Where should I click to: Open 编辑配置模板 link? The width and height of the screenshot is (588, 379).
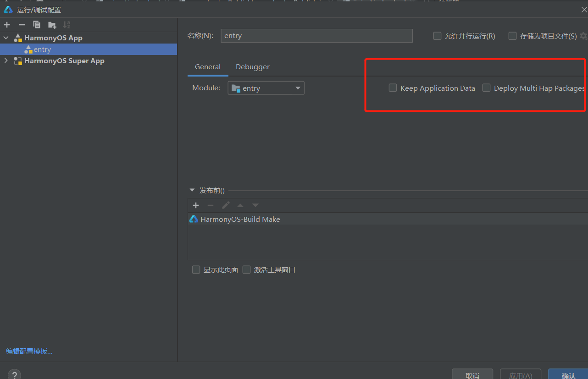point(29,352)
